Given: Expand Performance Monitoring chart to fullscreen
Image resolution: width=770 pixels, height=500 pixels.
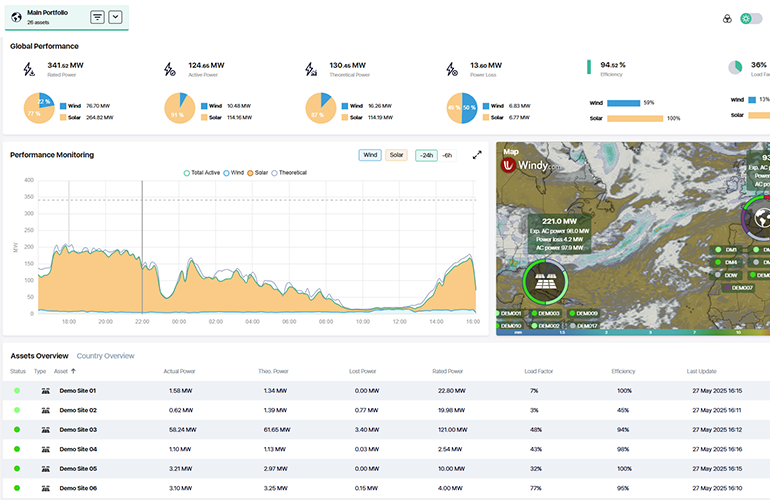Looking at the screenshot, I should click(x=477, y=155).
